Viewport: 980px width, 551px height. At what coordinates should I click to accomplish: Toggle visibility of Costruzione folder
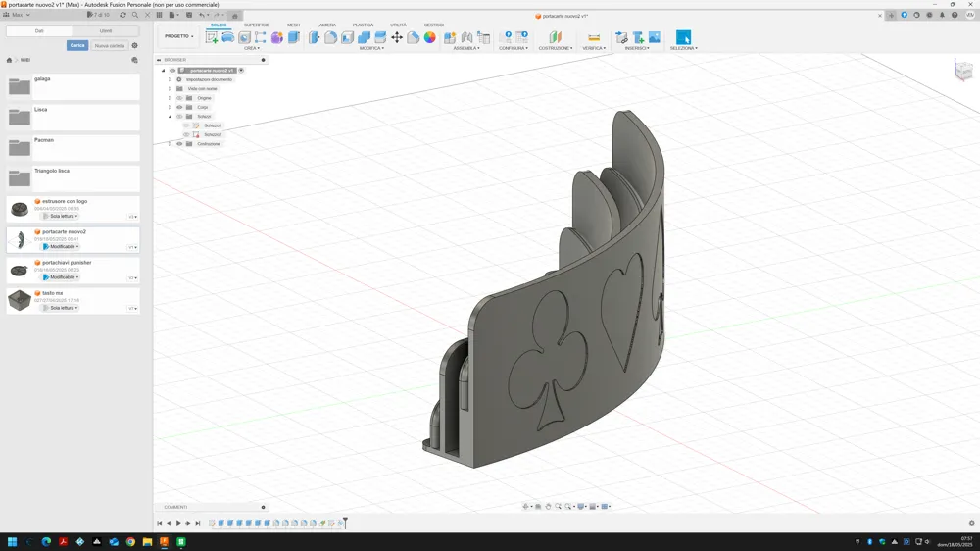pos(179,144)
